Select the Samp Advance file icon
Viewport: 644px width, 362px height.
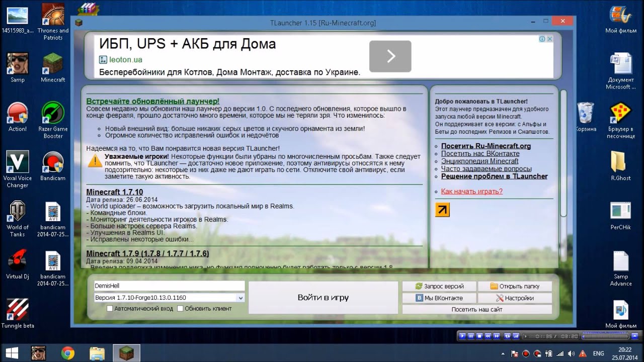click(x=621, y=268)
